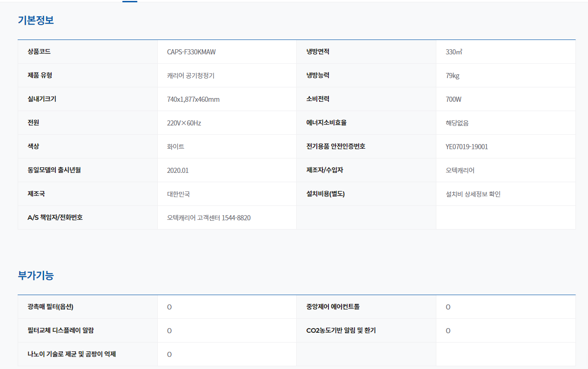Click the 부가기능 section heading
This screenshot has width=588, height=369.
pos(36,276)
